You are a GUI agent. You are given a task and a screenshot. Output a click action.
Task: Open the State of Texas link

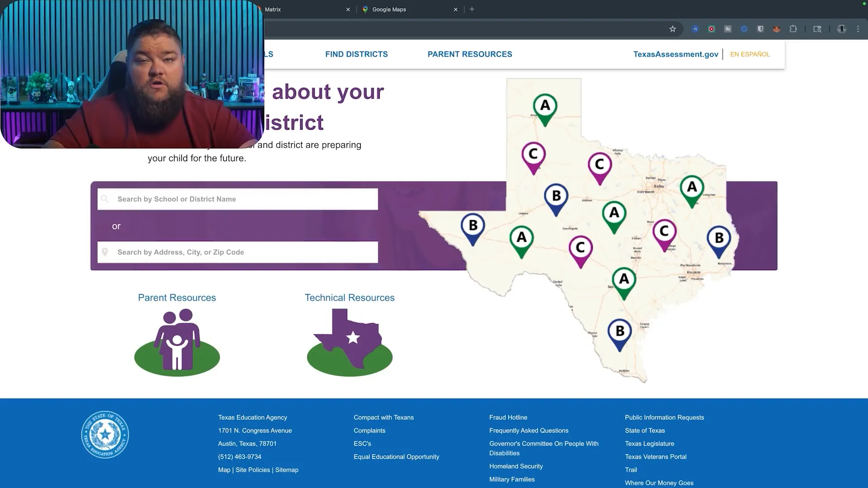pos(645,431)
